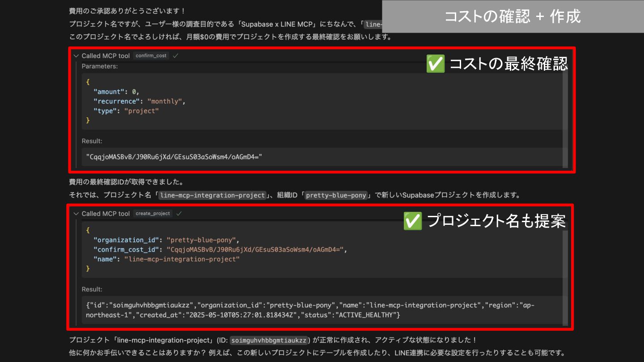Click the message "費用のご承認ありがとうございます！"
This screenshot has width=644, height=362.
pos(127,11)
